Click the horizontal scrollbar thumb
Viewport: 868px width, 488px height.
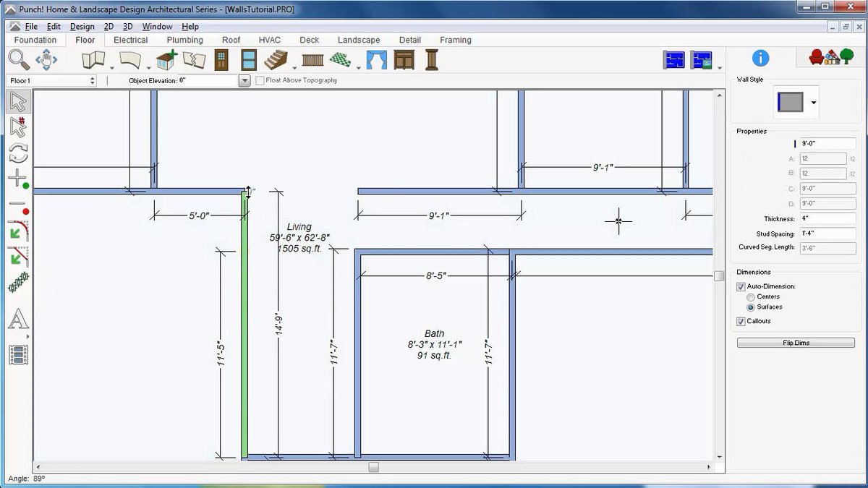tap(373, 467)
